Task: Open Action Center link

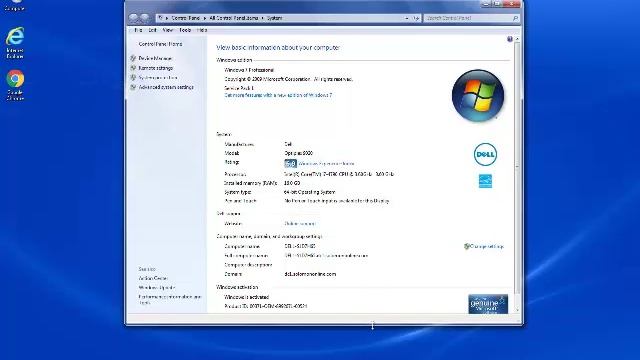Action: click(x=153, y=278)
